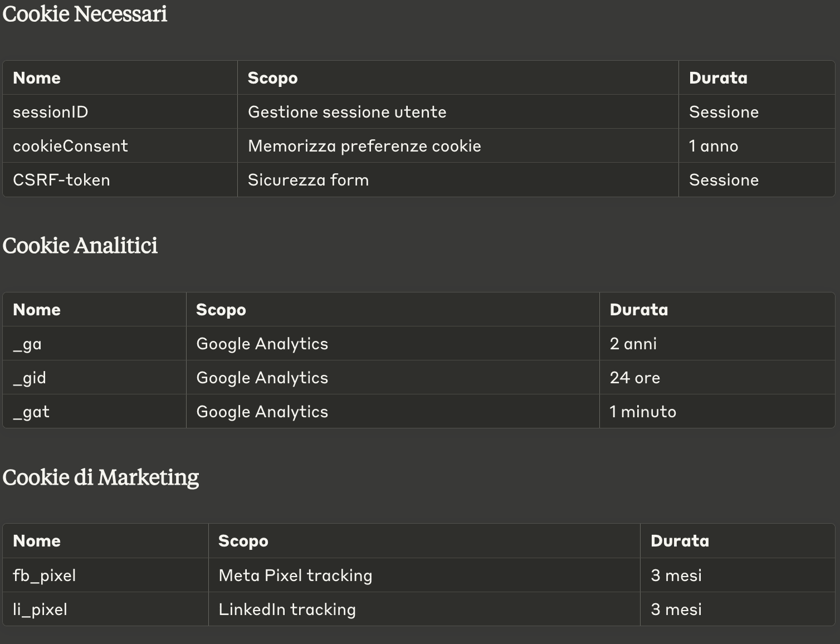This screenshot has height=644, width=840.
Task: Click the 24 ore duration cell
Action: [635, 378]
